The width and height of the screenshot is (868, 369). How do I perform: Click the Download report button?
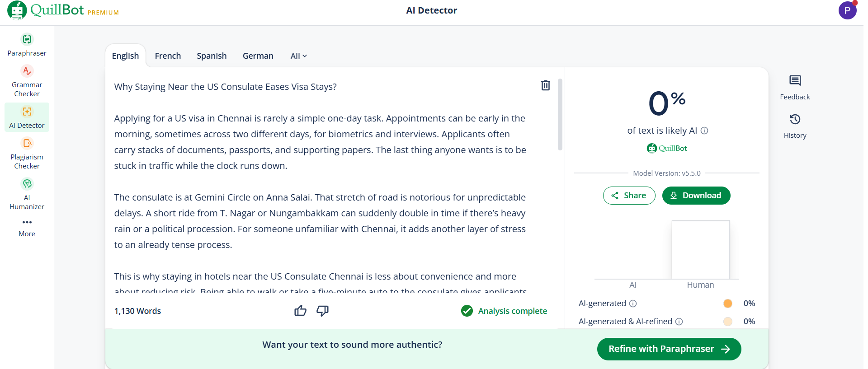click(x=696, y=196)
